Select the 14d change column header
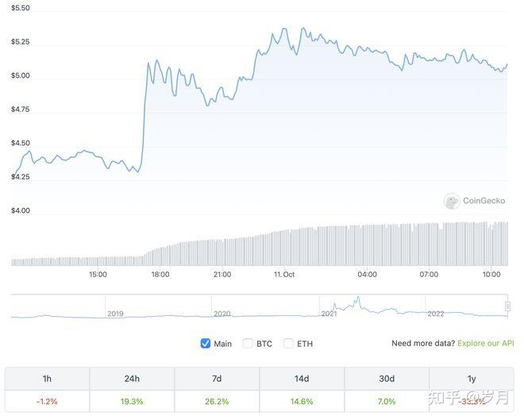524x420 pixels. (302, 379)
